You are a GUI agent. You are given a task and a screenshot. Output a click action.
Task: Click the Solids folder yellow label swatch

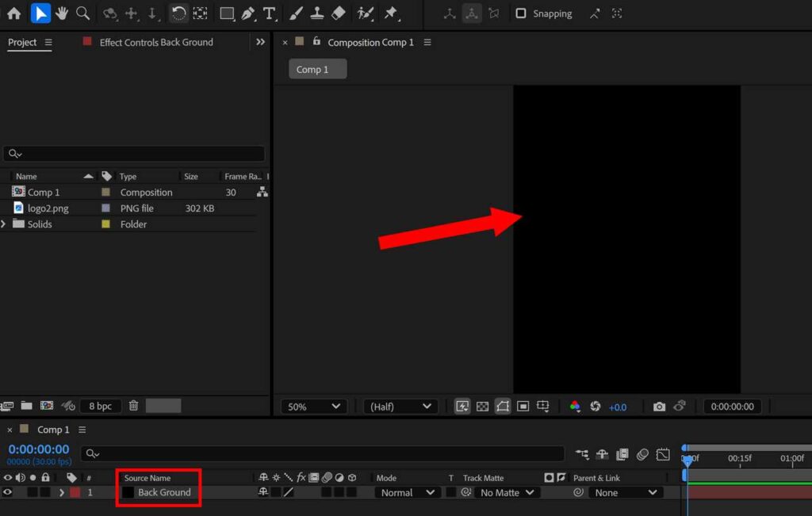coord(105,224)
